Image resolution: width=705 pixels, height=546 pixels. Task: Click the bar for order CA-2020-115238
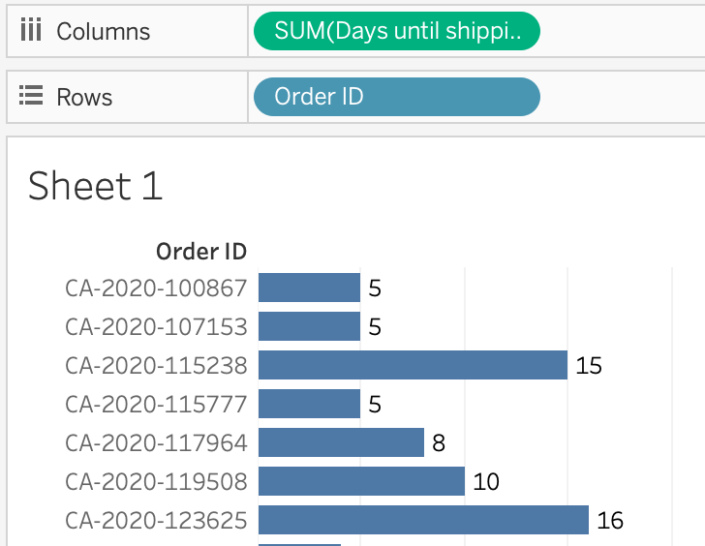tap(413, 365)
